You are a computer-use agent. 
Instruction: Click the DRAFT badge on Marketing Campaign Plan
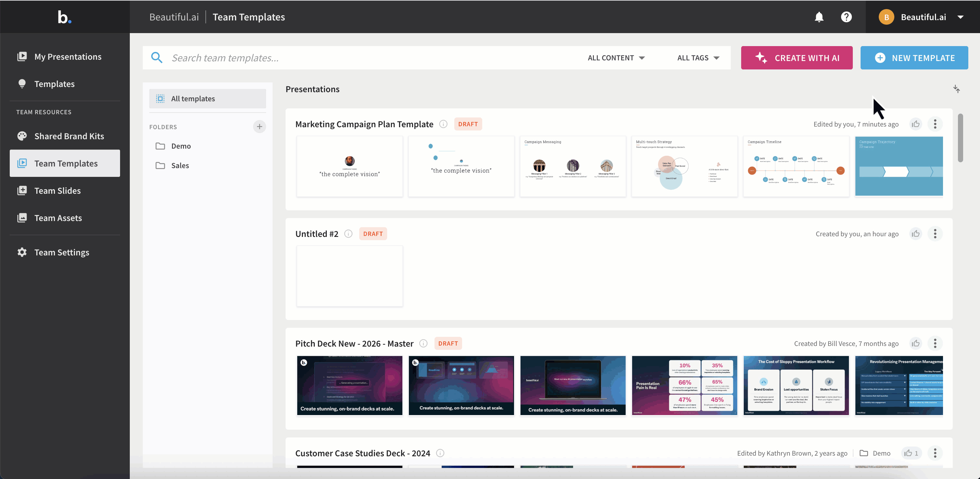[x=468, y=124]
